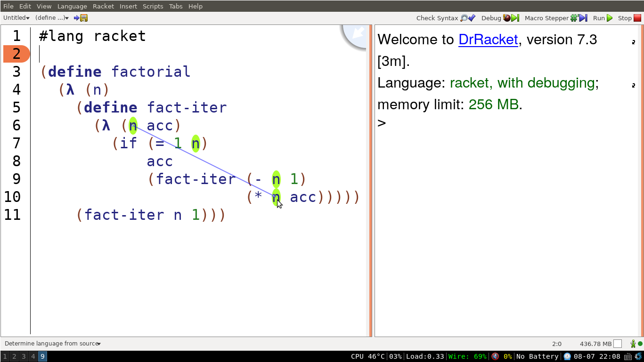The height and width of the screenshot is (362, 644).
Task: Open the View menu
Action: click(44, 6)
